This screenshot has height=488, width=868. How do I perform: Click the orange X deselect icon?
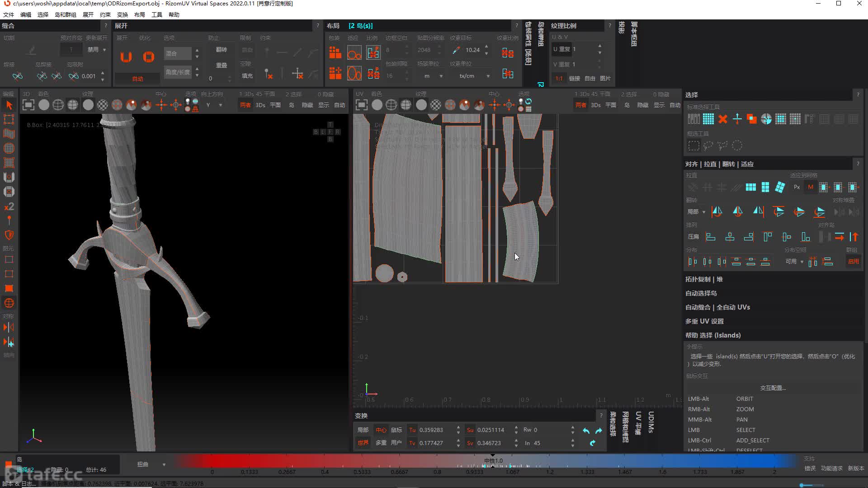722,119
